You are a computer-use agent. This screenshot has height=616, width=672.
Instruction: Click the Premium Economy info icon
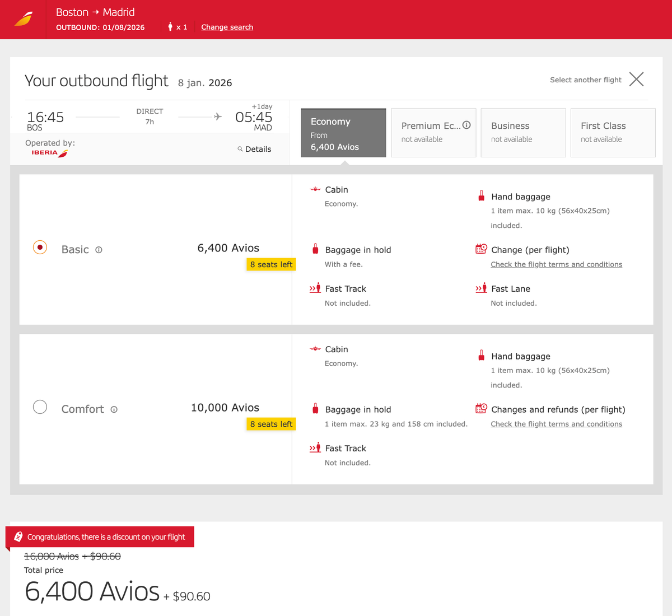tap(466, 125)
